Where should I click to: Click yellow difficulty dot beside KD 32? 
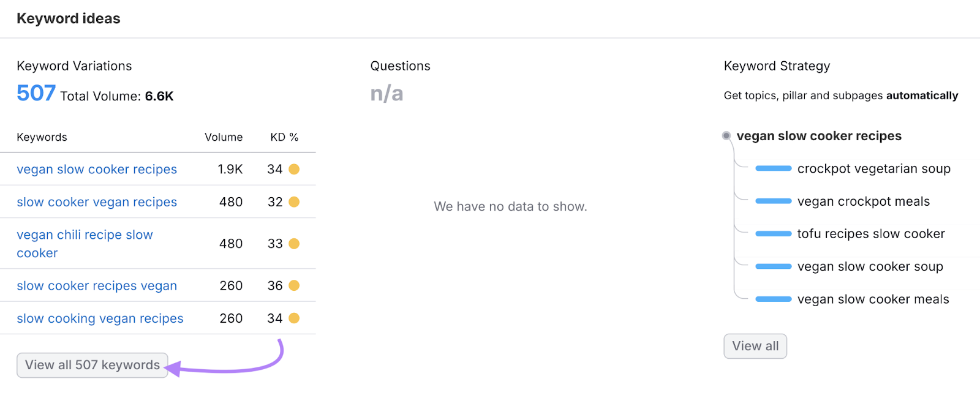[x=294, y=202]
